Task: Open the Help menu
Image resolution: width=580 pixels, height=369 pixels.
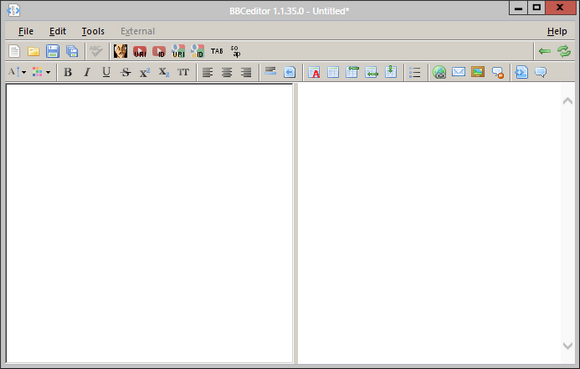Action: [557, 31]
